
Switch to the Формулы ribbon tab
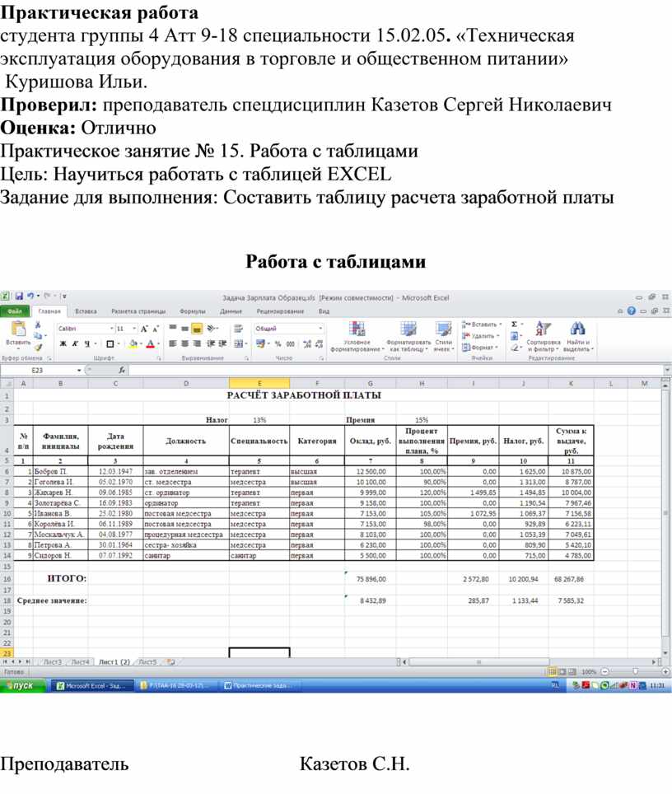193,311
